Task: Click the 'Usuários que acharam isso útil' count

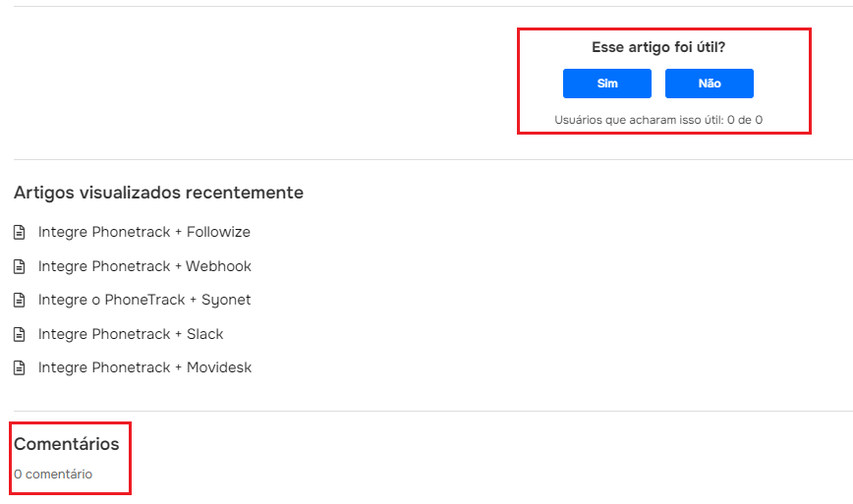Action: click(x=658, y=120)
